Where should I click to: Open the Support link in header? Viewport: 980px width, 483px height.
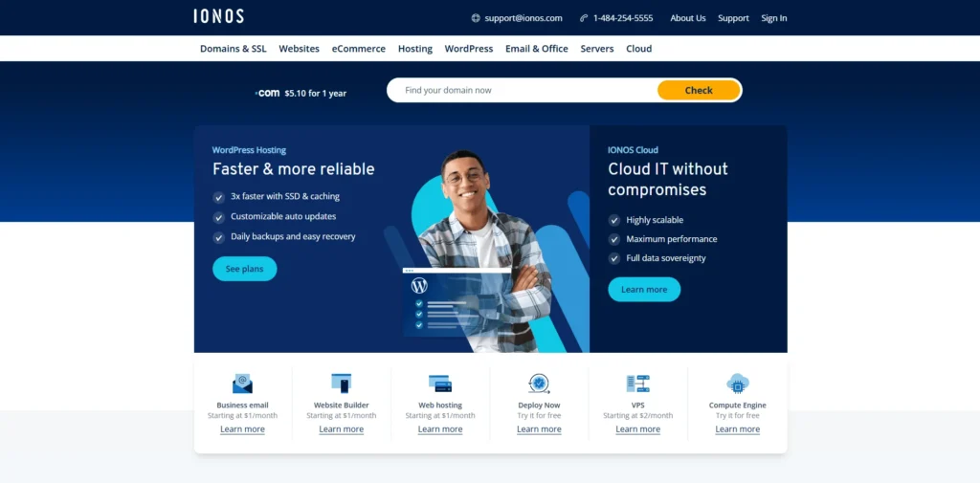click(733, 18)
